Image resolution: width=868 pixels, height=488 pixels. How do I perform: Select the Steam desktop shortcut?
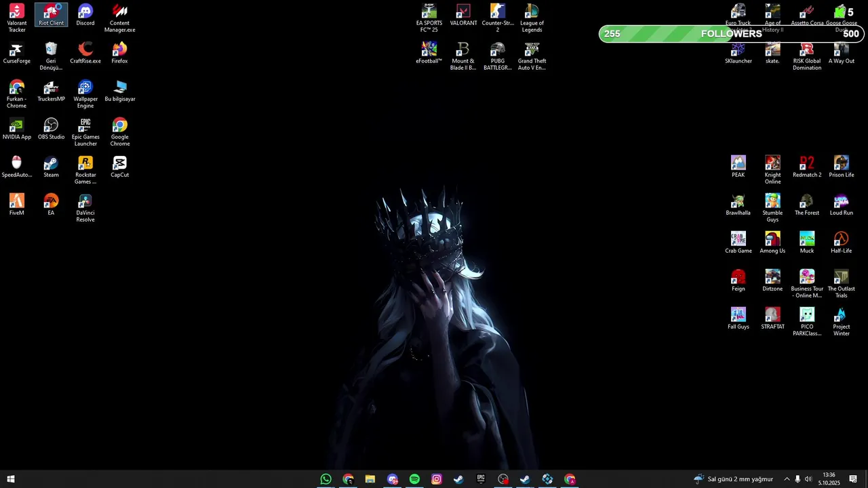click(51, 167)
